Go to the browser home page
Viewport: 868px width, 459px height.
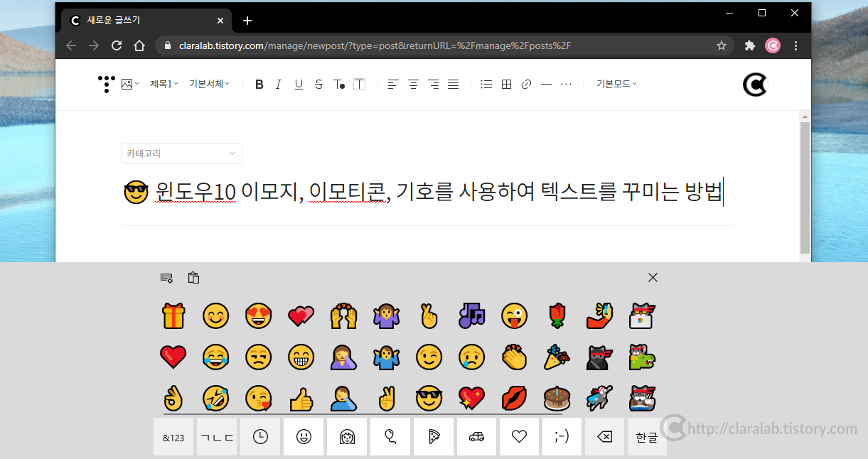[139, 45]
